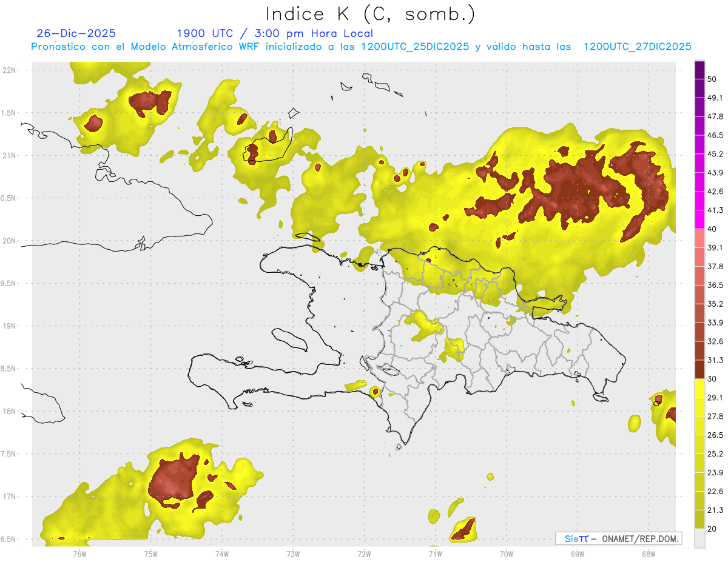This screenshot has width=728, height=562.
Task: Click the color bar value '21.3'
Action: click(x=716, y=510)
